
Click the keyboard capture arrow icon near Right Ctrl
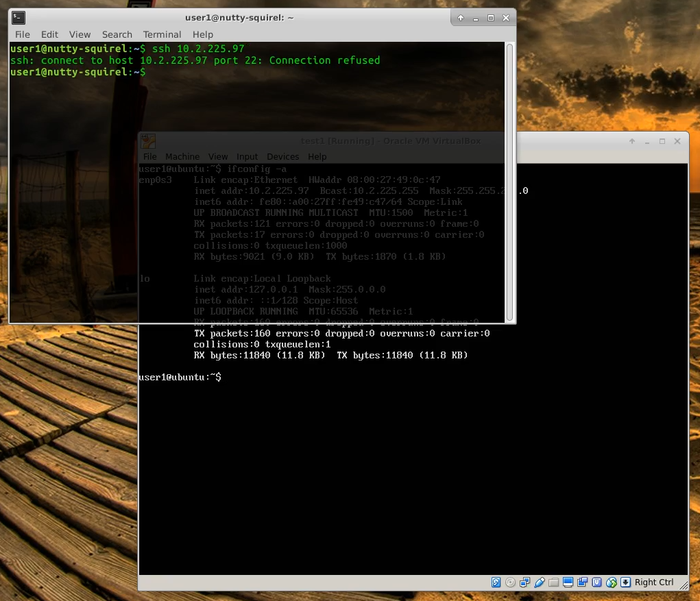pos(626,582)
